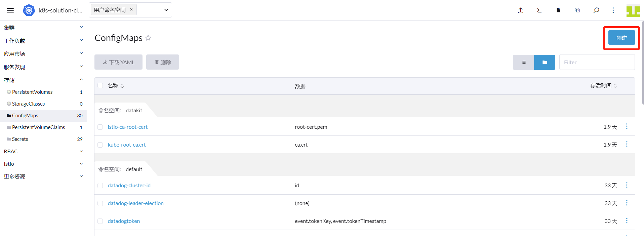
Task: Click the root-cert.pem data cell
Action: click(311, 127)
